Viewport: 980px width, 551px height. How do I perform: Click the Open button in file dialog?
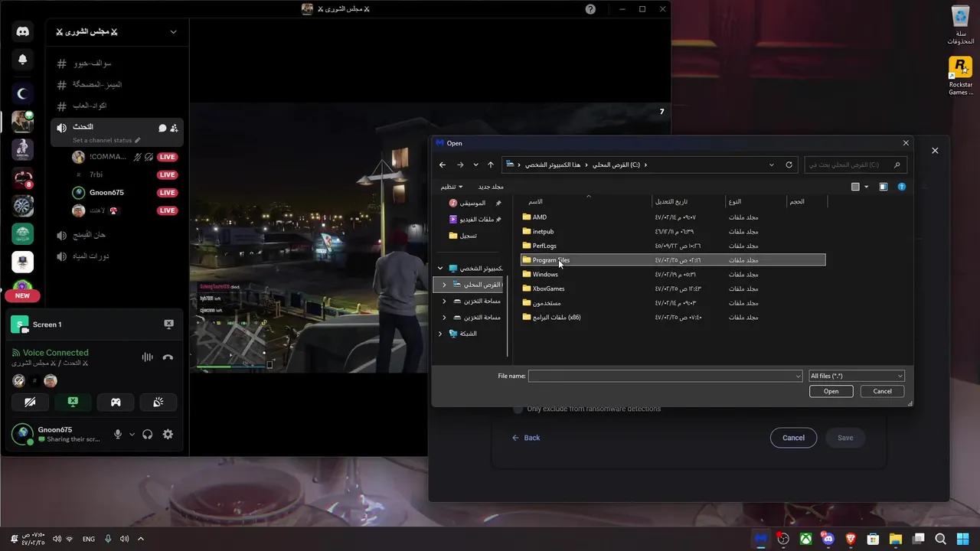tap(831, 391)
